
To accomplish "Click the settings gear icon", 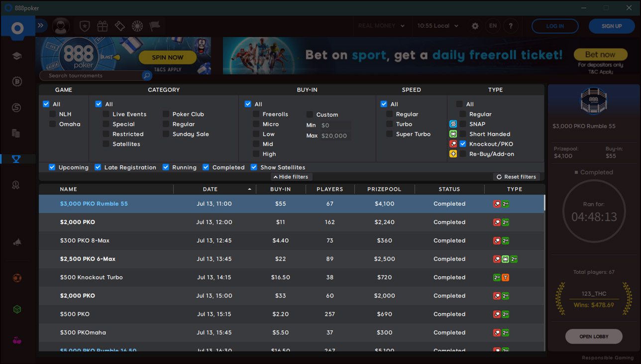I will point(475,26).
